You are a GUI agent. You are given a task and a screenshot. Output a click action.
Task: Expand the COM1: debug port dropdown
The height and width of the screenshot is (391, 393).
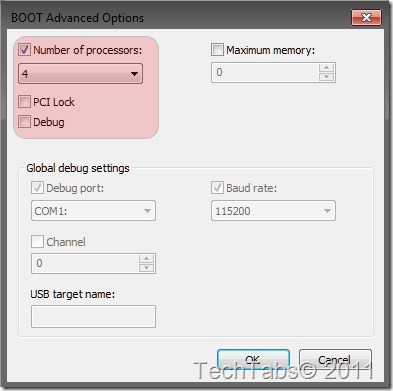pyautogui.click(x=93, y=211)
